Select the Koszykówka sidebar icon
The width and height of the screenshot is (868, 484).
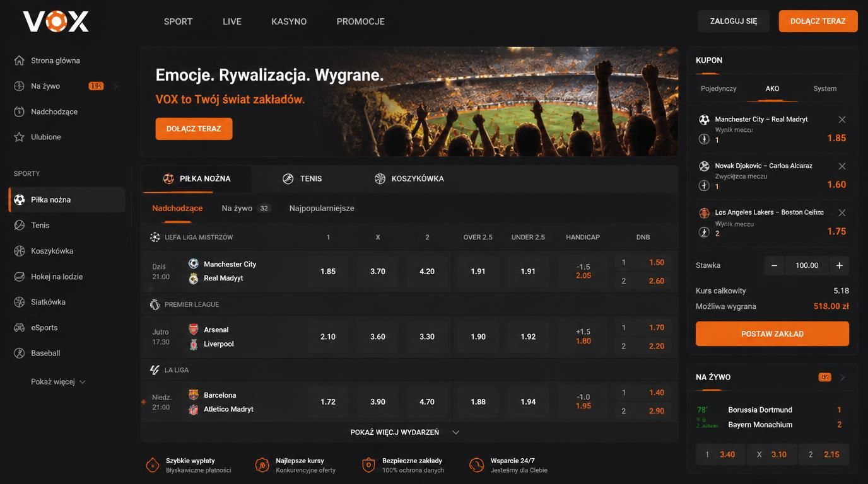click(x=20, y=251)
